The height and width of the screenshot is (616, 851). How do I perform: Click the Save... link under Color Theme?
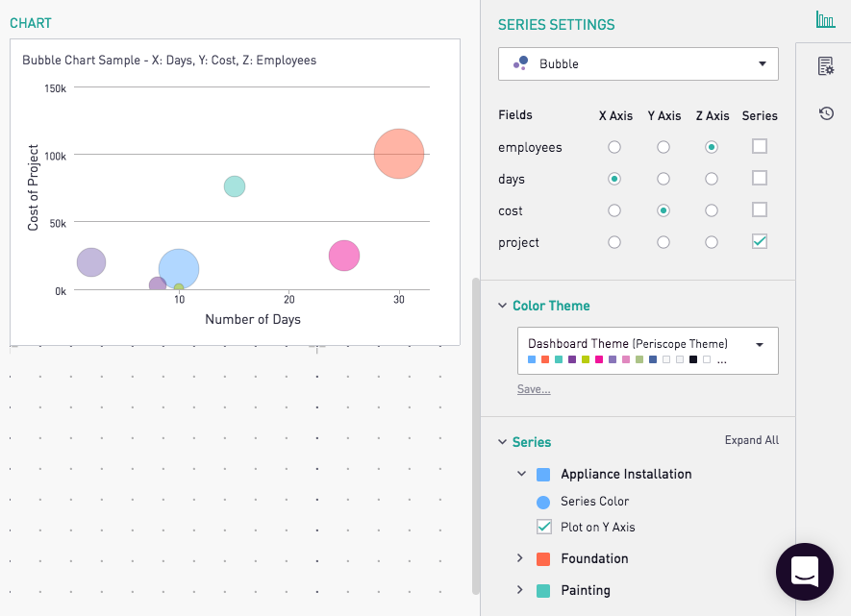click(x=533, y=388)
